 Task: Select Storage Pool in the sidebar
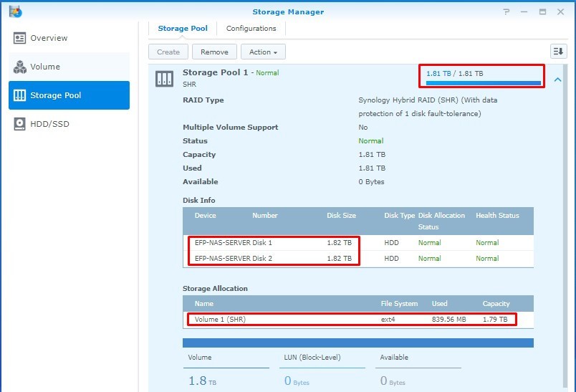tap(69, 95)
